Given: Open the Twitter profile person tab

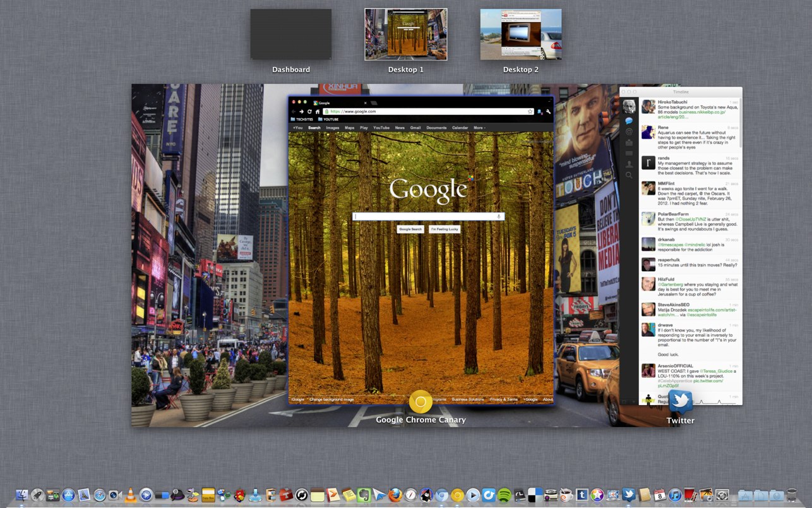Looking at the screenshot, I should [629, 164].
